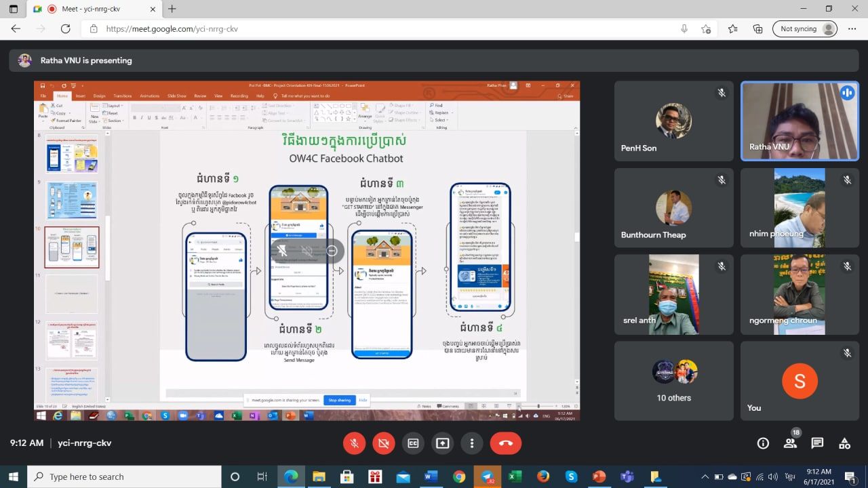Click the meet.google.com address bar
Screen dimensions: 868x488
(x=380, y=29)
